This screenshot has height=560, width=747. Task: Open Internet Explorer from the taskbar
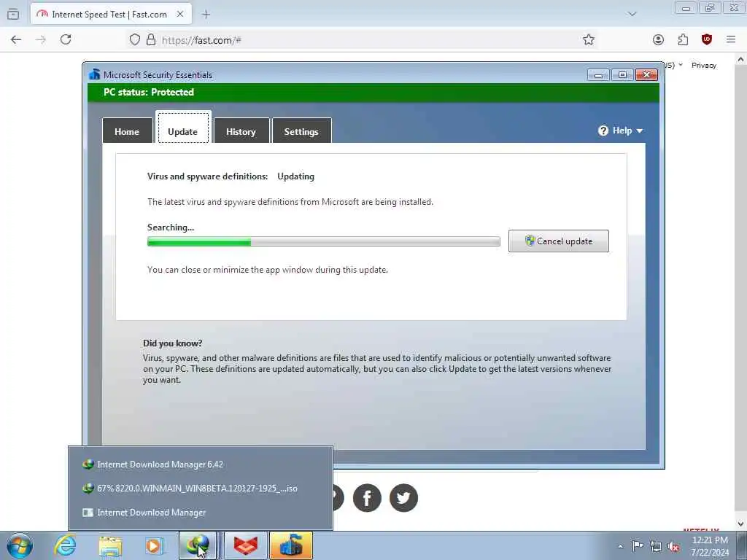pyautogui.click(x=65, y=545)
